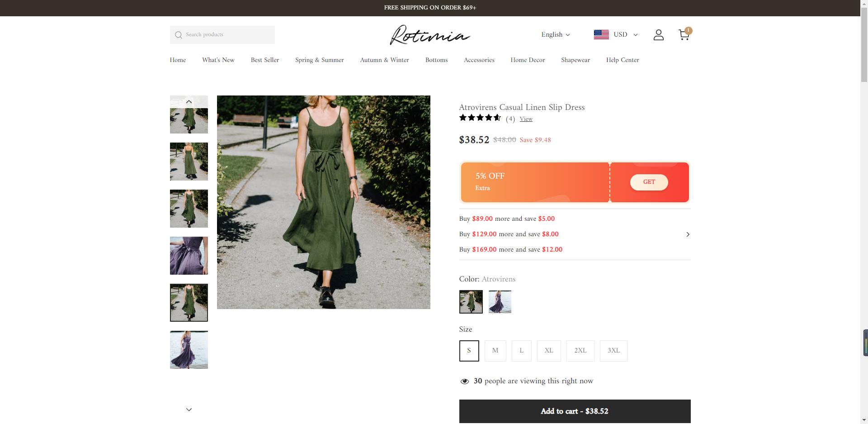Select size 3XL
Image resolution: width=868 pixels, height=424 pixels.
[x=613, y=351]
